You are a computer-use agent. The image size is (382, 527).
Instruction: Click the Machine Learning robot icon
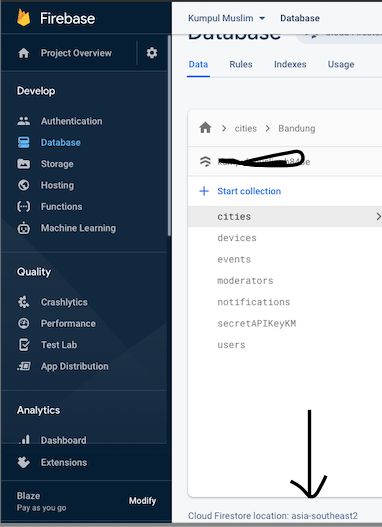[x=24, y=228]
